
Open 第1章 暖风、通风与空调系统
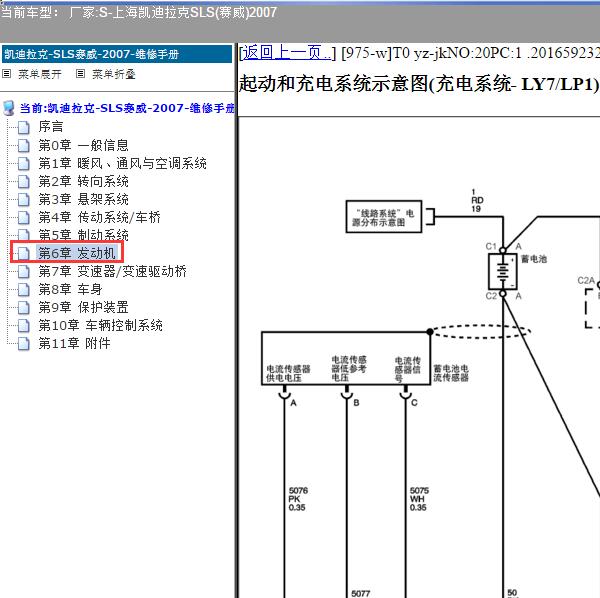122,163
